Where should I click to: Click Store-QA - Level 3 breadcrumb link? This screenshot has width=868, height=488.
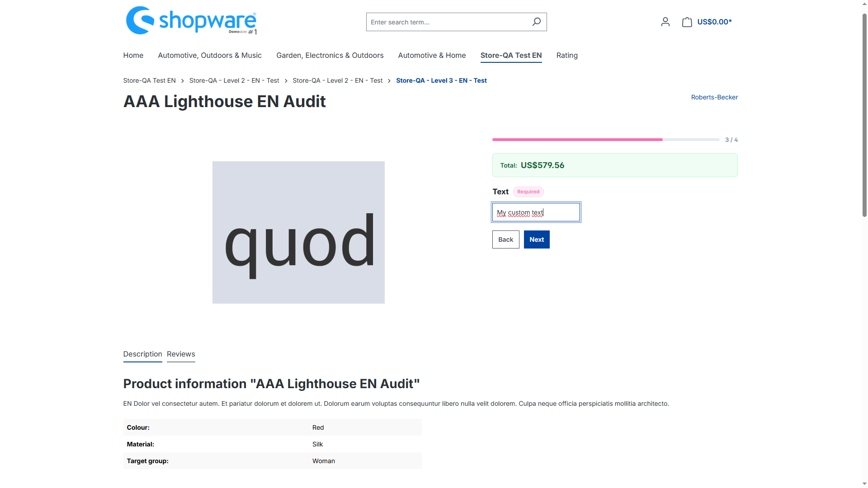coord(441,80)
